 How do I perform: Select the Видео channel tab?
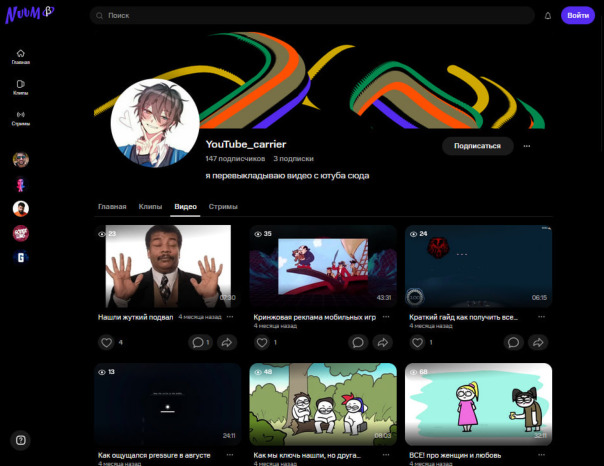(x=185, y=206)
